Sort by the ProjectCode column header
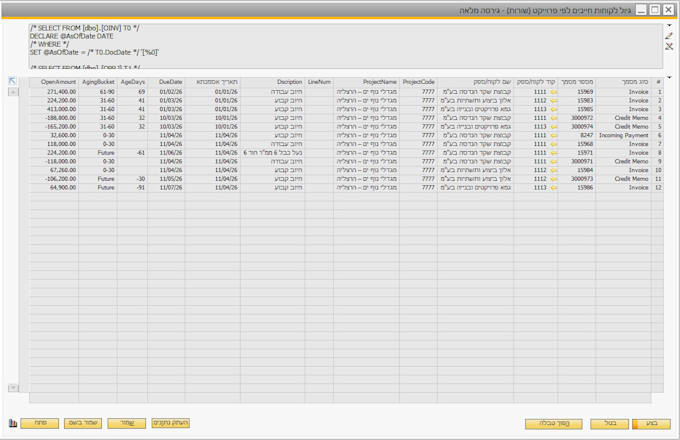Image resolution: width=680 pixels, height=440 pixels. 418,82
